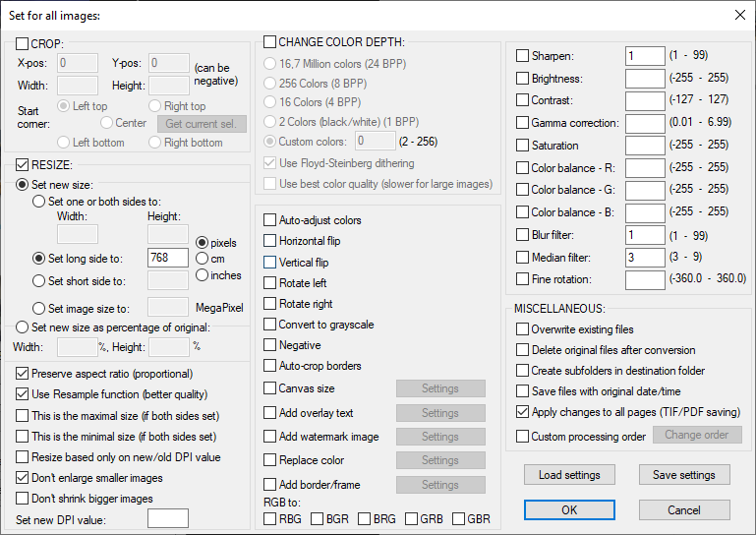
Task: Click the long side value field
Action: click(167, 259)
